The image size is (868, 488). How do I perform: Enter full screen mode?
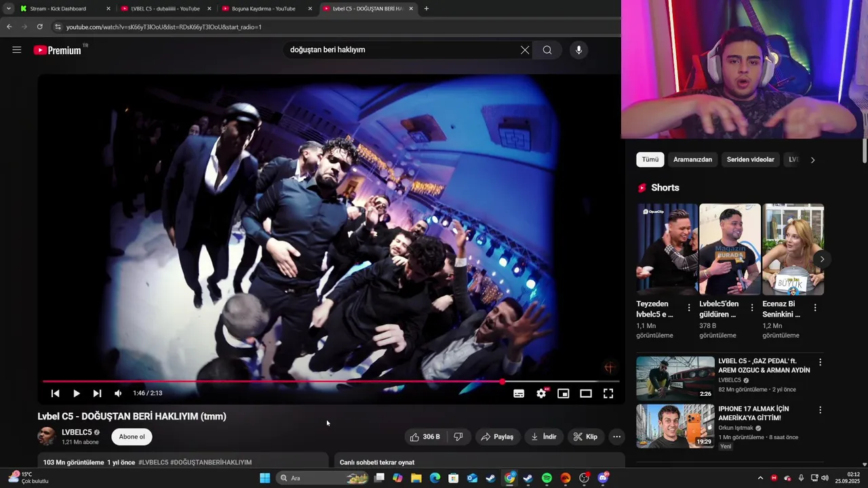click(608, 393)
